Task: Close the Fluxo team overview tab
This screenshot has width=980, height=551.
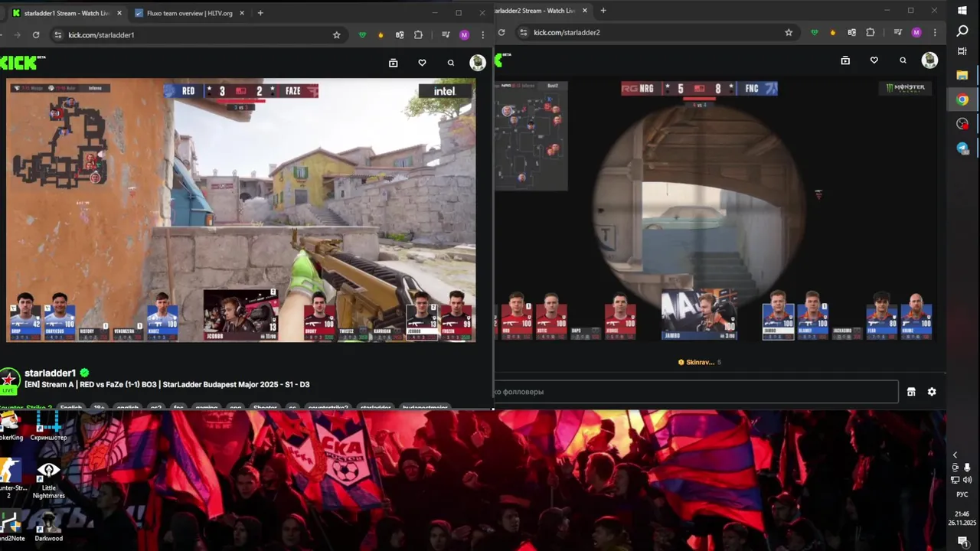Action: 241,13
